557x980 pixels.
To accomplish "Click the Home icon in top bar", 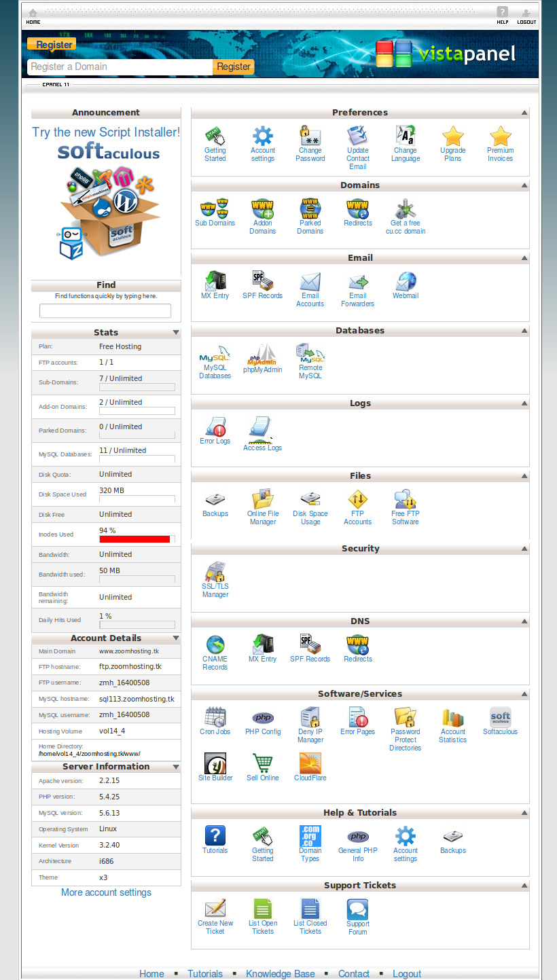I will point(33,16).
